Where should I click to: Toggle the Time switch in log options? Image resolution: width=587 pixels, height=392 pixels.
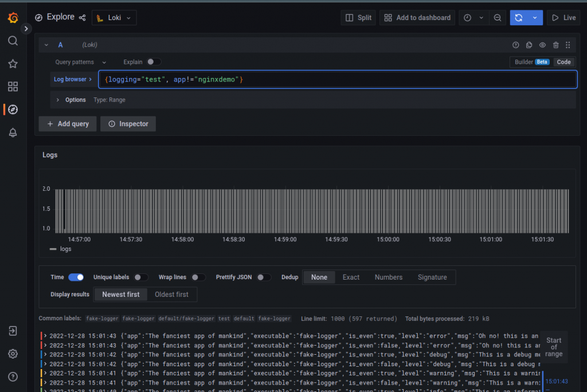(x=75, y=277)
